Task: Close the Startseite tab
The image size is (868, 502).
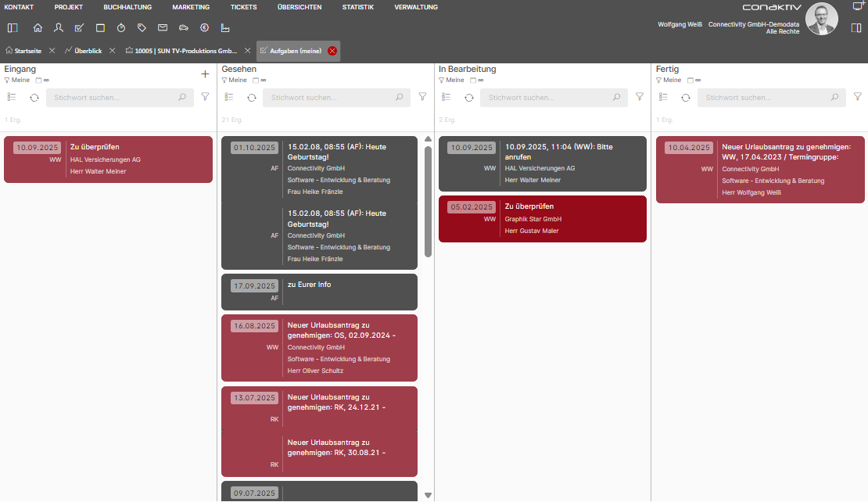Action: (52, 51)
